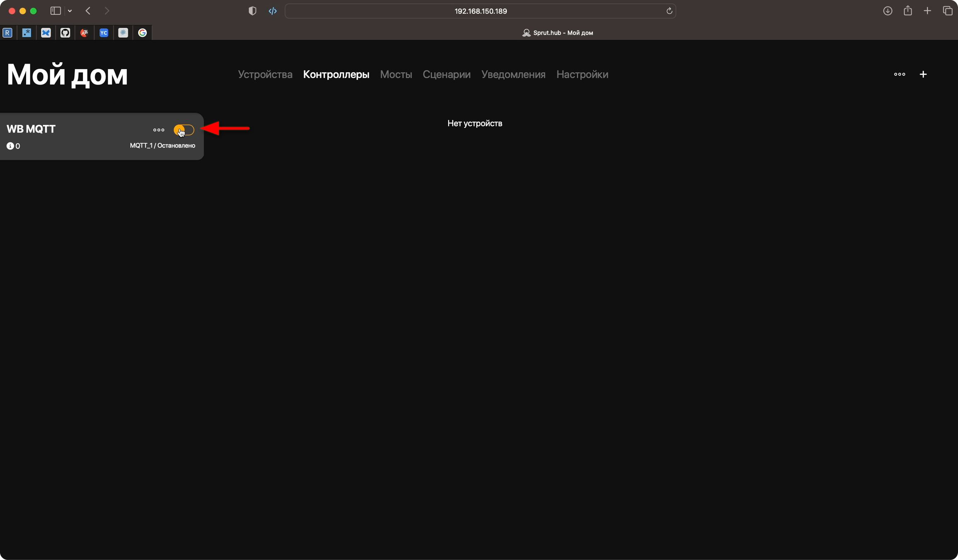This screenshot has width=958, height=560.
Task: Click the WB MQTT controller name
Action: [x=31, y=129]
